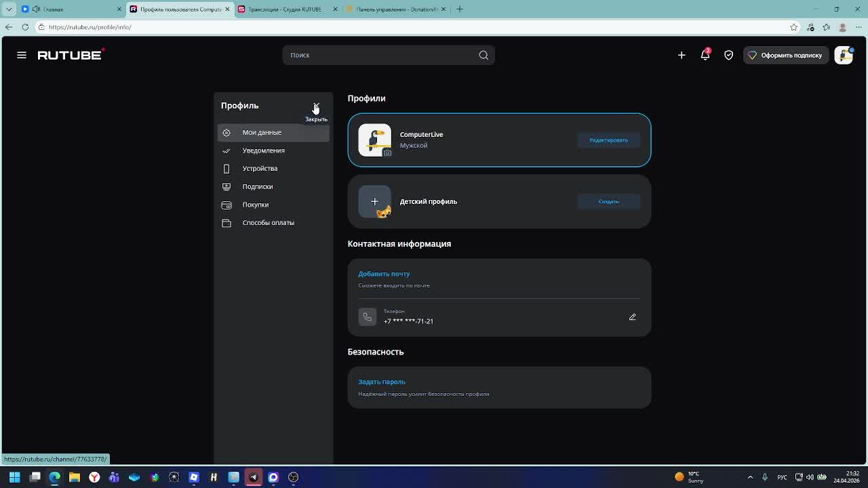Open Подписки in profile menu

tap(273, 186)
